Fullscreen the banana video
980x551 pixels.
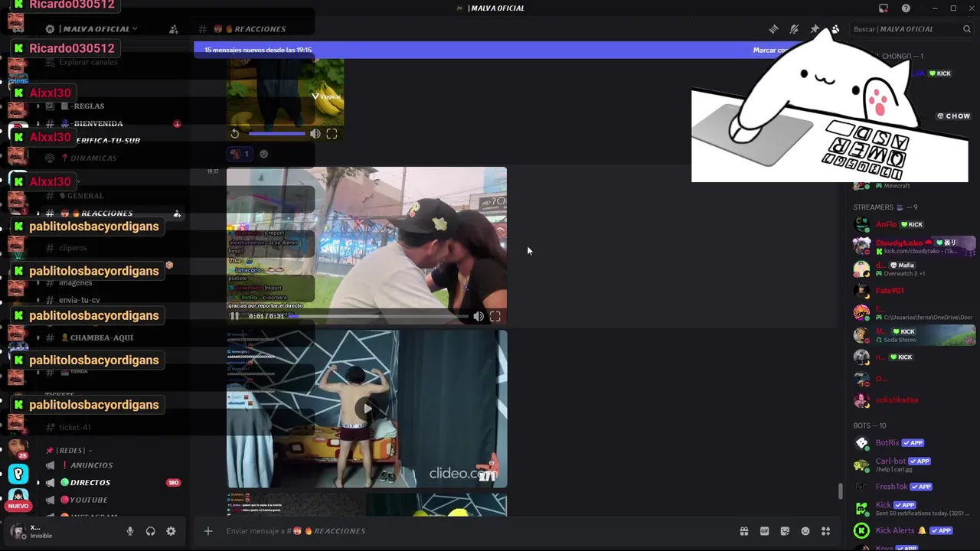[x=332, y=134]
